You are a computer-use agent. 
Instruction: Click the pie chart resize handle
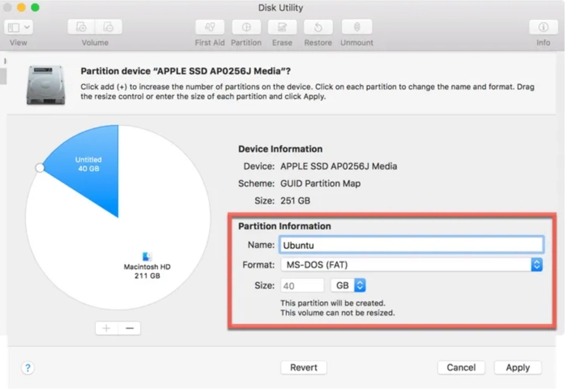click(x=40, y=167)
